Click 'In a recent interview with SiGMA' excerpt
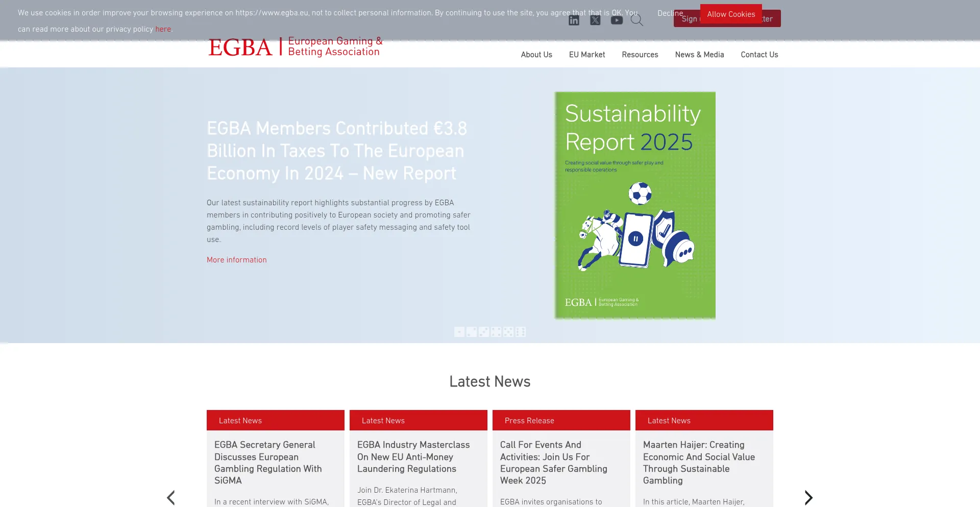The width and height of the screenshot is (980, 507). point(272,502)
